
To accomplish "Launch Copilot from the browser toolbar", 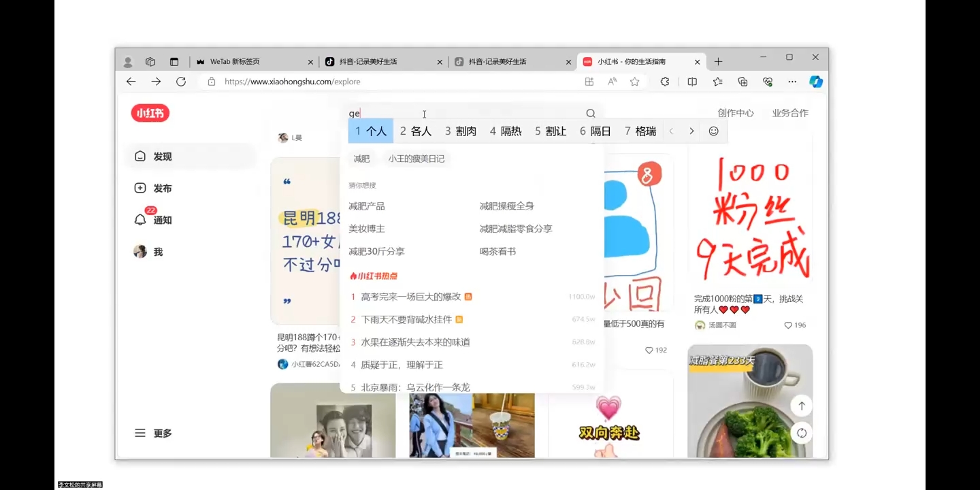I will pyautogui.click(x=816, y=81).
